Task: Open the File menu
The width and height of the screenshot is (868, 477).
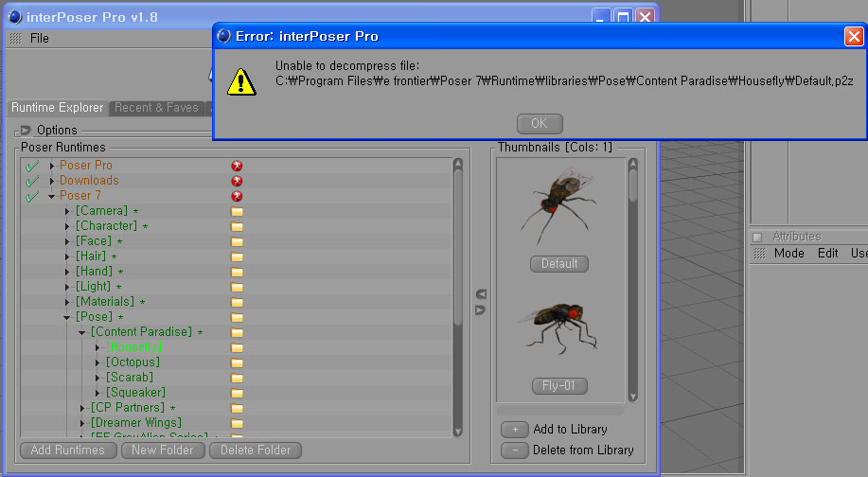Action: click(x=40, y=38)
